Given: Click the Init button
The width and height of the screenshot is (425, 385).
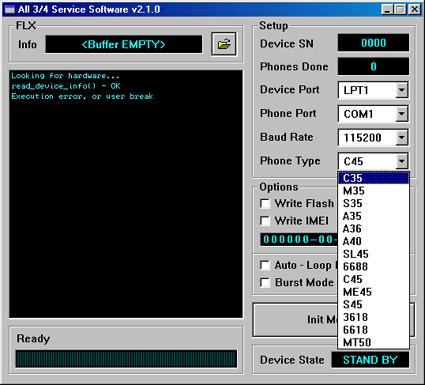Looking at the screenshot, I should (295, 320).
